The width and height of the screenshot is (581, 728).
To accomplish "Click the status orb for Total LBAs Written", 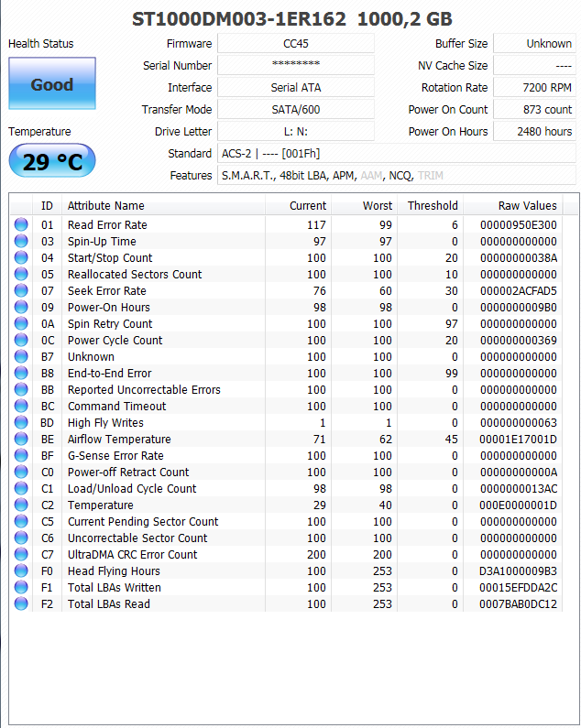I will [21, 587].
